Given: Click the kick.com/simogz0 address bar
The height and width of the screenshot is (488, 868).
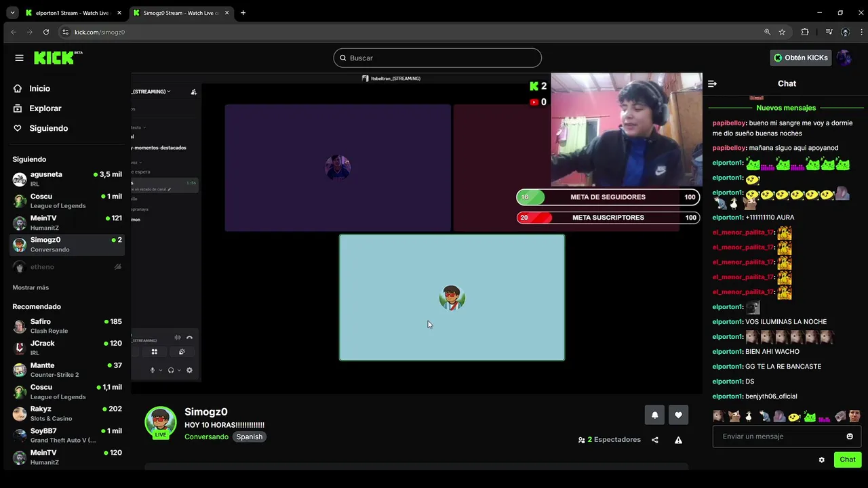Looking at the screenshot, I should [100, 32].
